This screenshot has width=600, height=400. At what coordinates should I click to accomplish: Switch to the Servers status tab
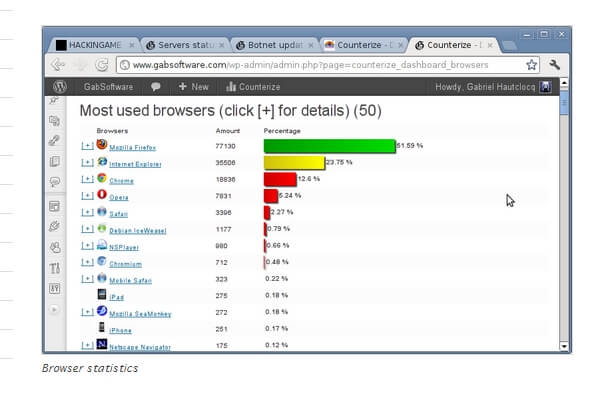click(185, 45)
